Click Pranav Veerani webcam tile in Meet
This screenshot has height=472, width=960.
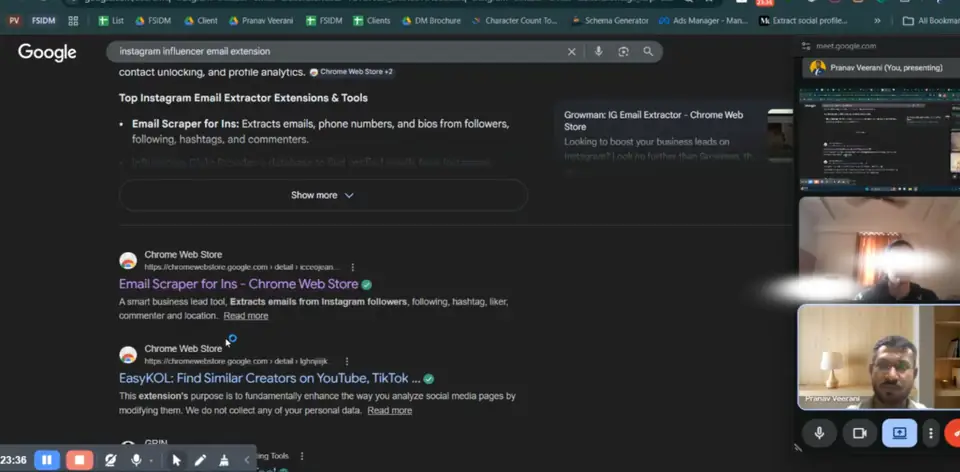click(x=879, y=357)
